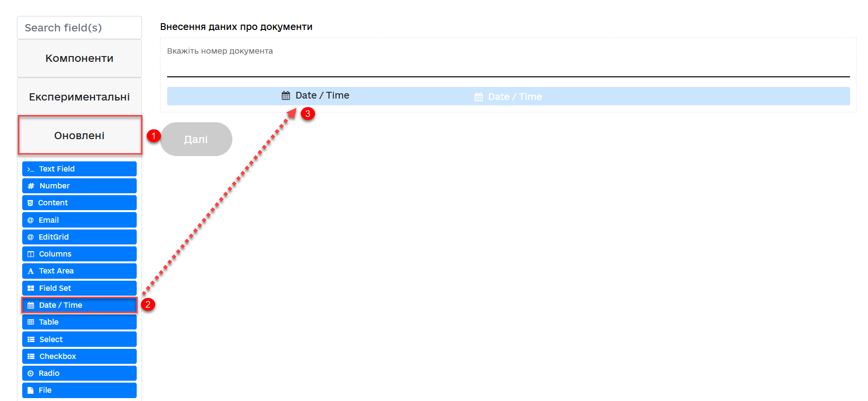Screen dimensions: 868x401
Task: Click the Далі button
Action: click(x=196, y=139)
